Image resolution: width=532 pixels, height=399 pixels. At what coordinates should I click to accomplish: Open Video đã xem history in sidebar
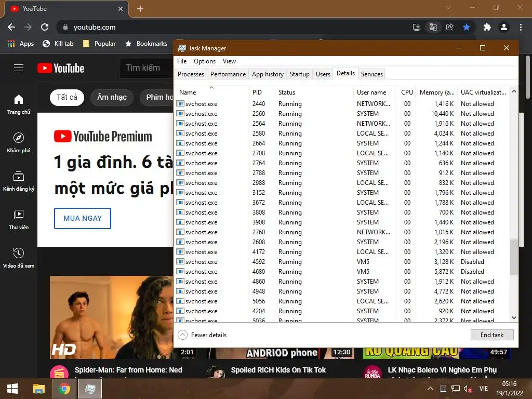click(19, 258)
